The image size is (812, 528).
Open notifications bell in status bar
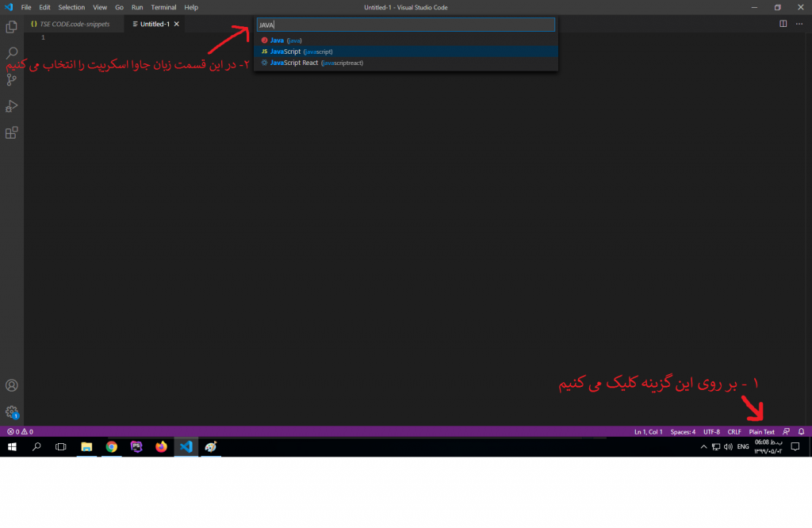(801, 432)
